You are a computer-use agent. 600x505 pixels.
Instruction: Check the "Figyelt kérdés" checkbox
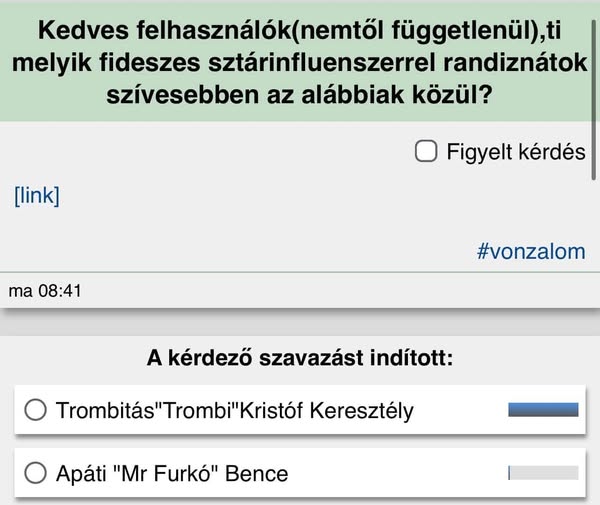[427, 152]
